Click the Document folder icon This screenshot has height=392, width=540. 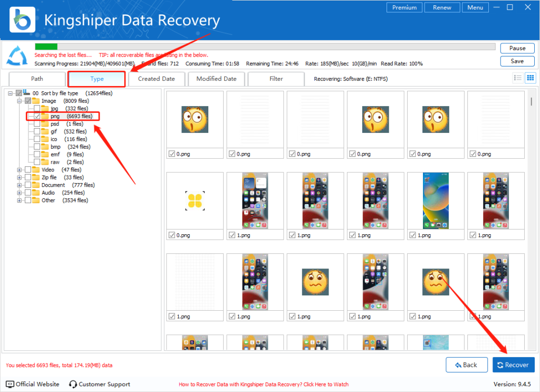36,185
